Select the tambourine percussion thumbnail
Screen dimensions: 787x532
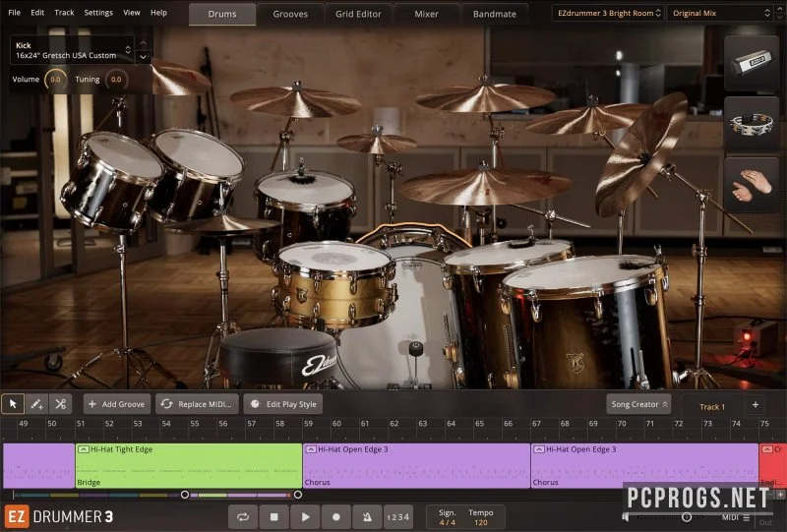(752, 125)
